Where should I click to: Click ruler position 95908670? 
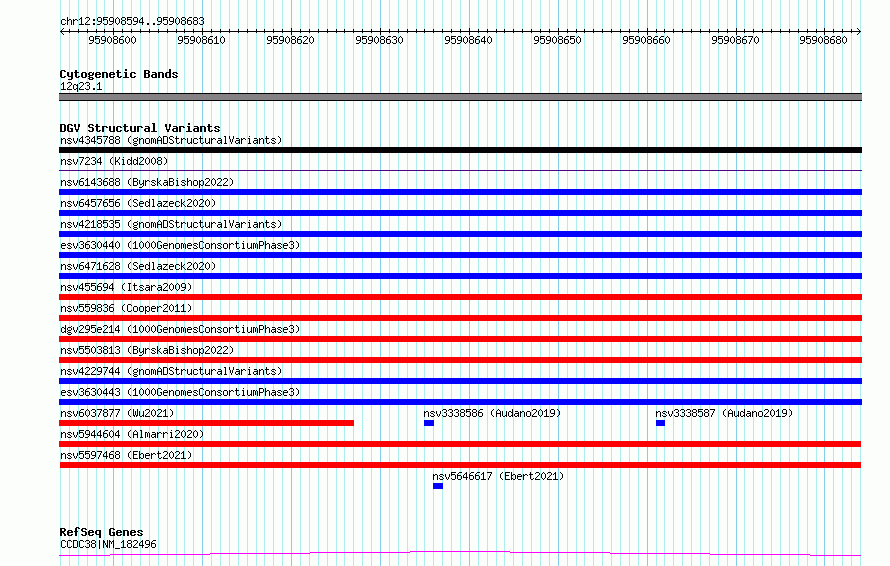[735, 40]
